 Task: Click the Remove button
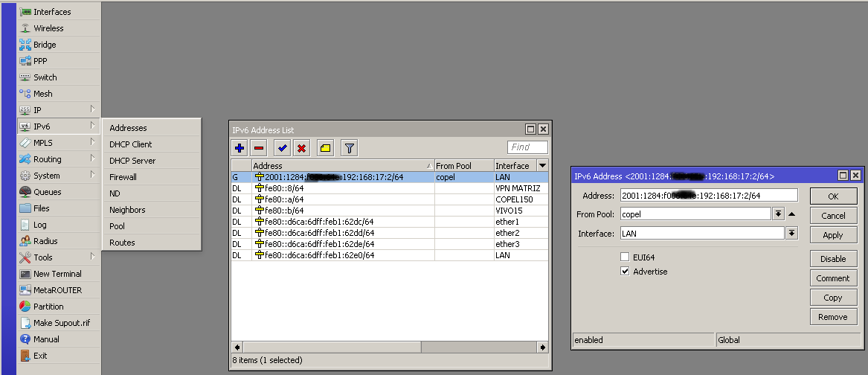point(833,317)
